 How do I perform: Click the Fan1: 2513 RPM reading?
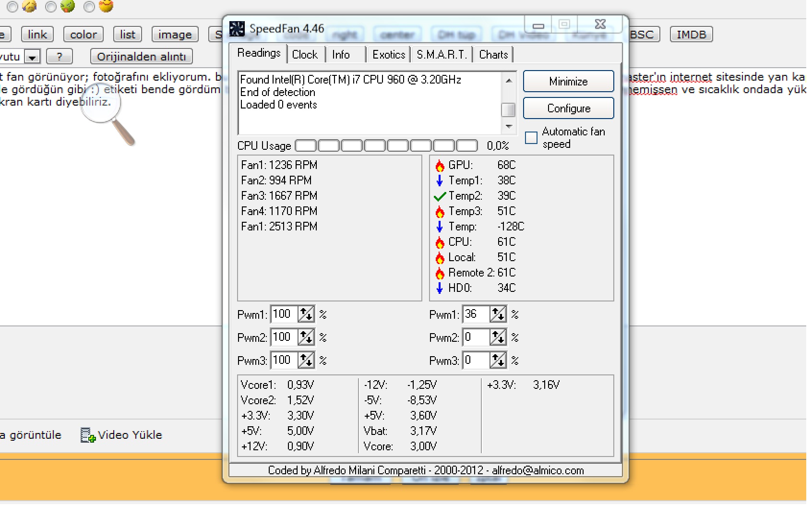[x=279, y=227]
